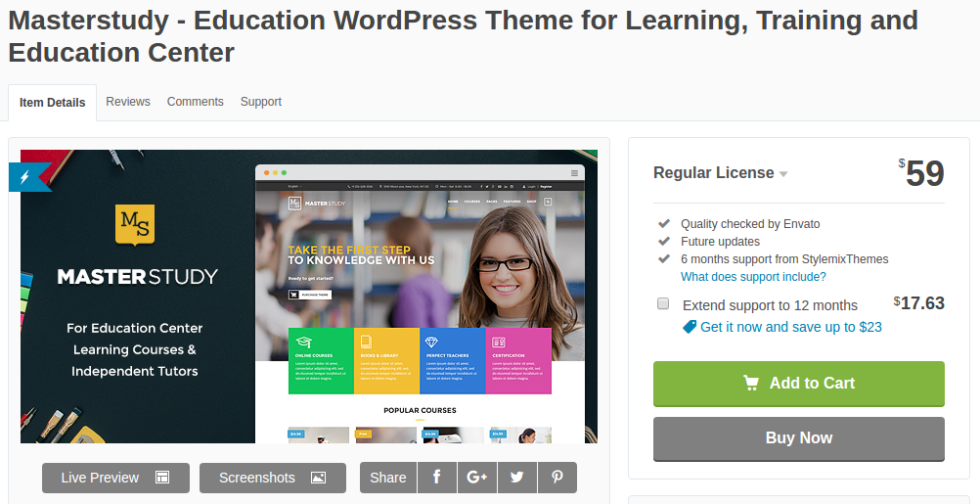Click '6 months support from StylemixThemes' text

[784, 259]
